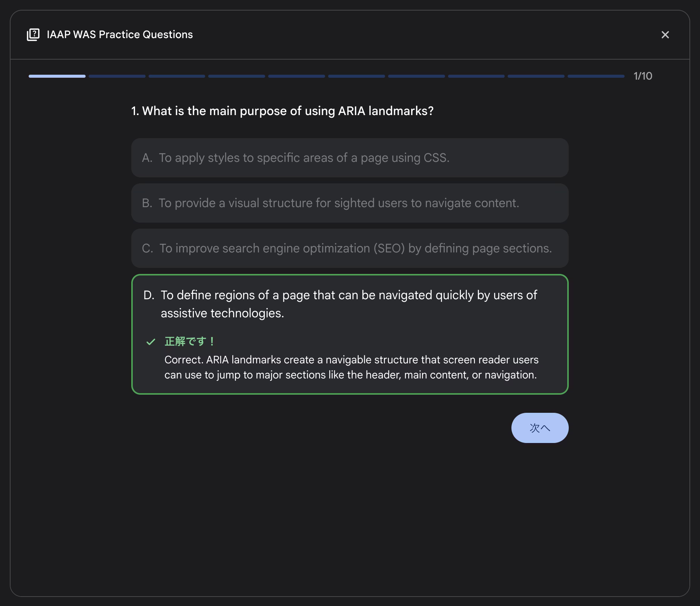
Task: Close the IAAP WAS Practice Questions dialog
Action: (665, 35)
